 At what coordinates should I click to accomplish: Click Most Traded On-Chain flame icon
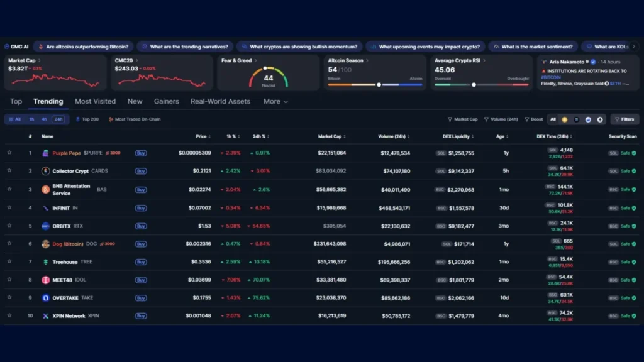[x=111, y=119]
